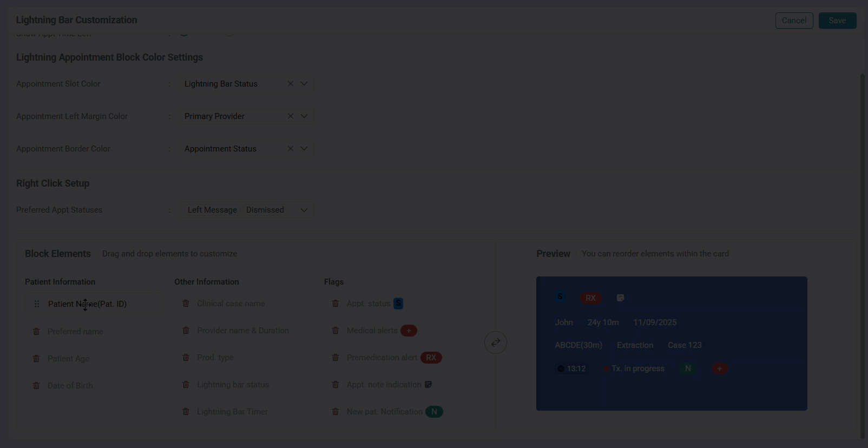Click the swap arrows icon beside preview
This screenshot has height=448, width=868.
(496, 342)
